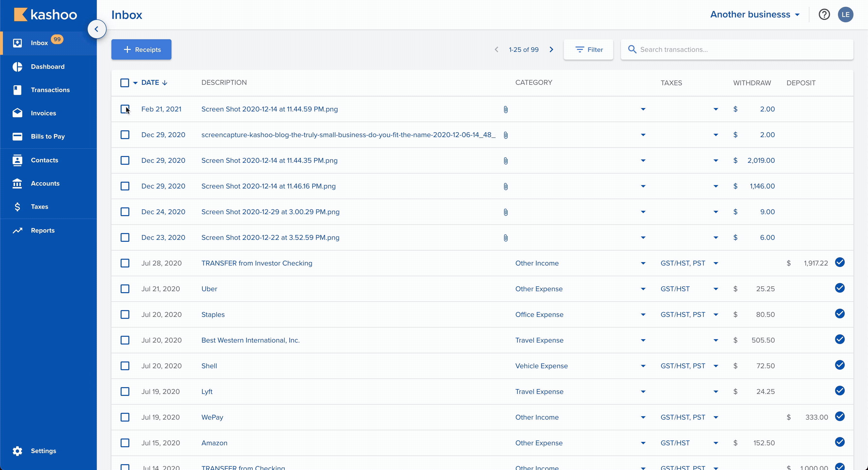This screenshot has width=868, height=470.
Task: Open Dashboard in the sidebar
Action: [x=48, y=67]
